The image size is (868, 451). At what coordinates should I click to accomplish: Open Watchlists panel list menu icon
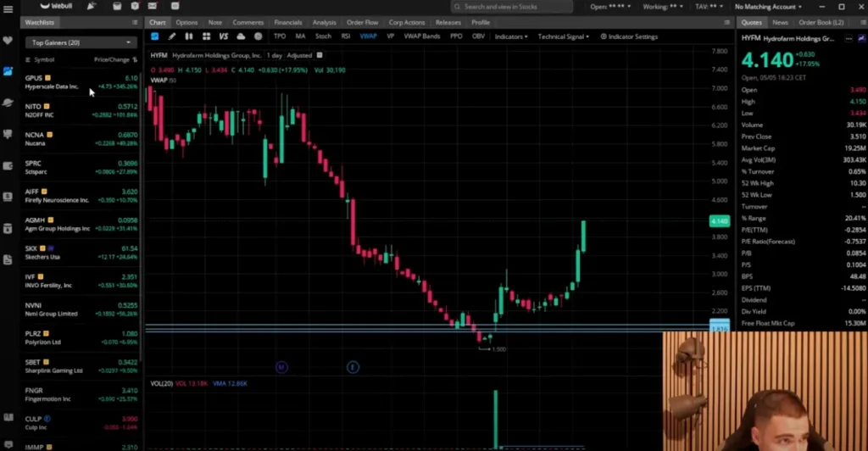[135, 23]
